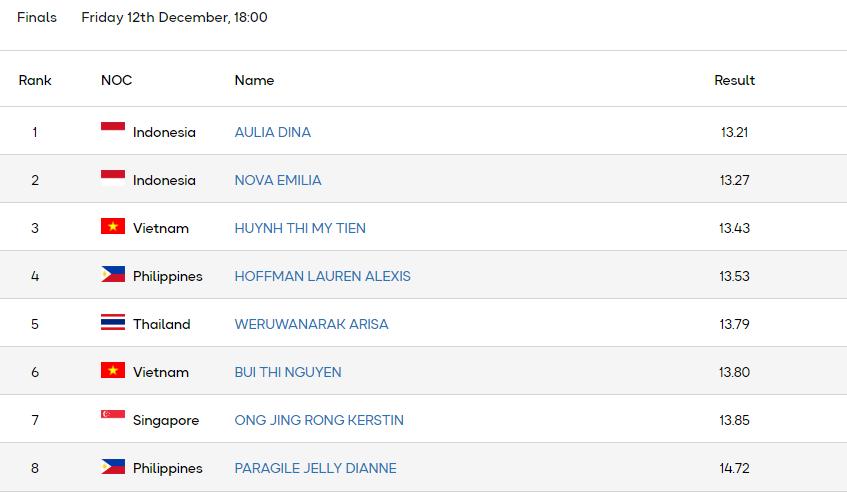Click the Result column header
Viewport: 847px width, 492px height.
734,80
